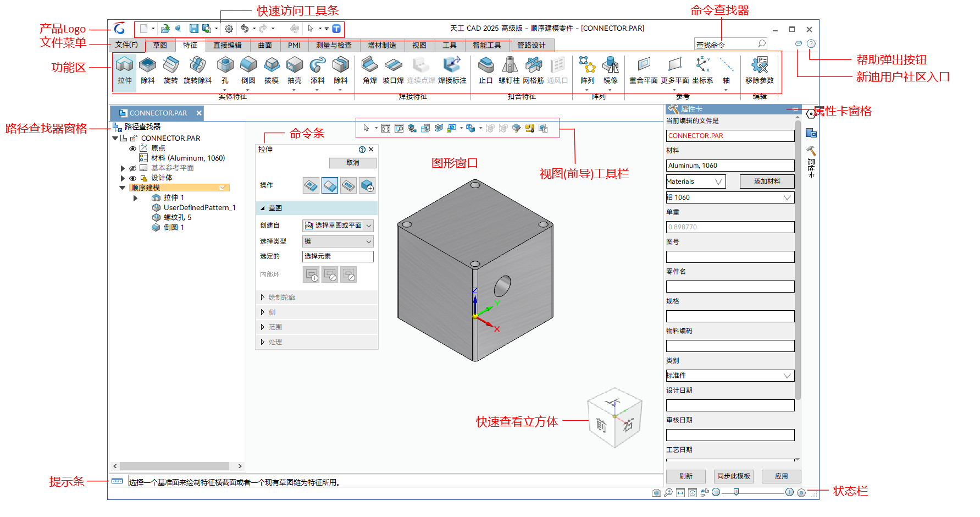Switch to the 直接编辑 ribbon tab

[228, 46]
